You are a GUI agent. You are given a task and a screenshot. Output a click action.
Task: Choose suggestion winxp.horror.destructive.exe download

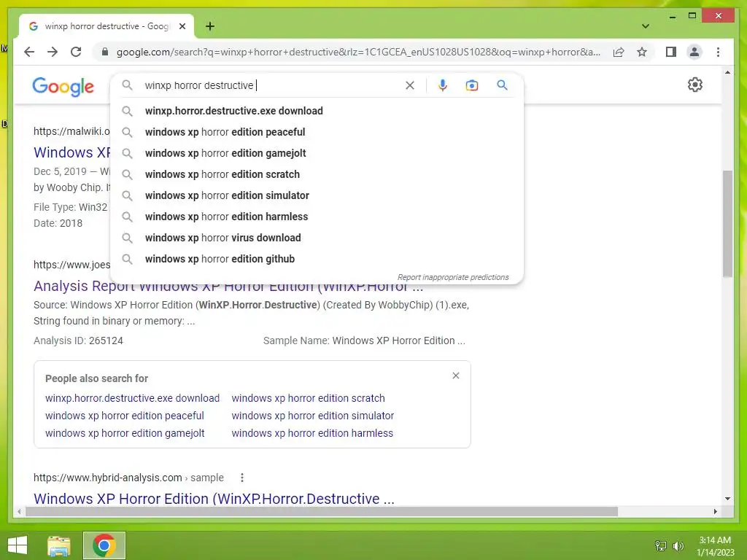[317, 111]
